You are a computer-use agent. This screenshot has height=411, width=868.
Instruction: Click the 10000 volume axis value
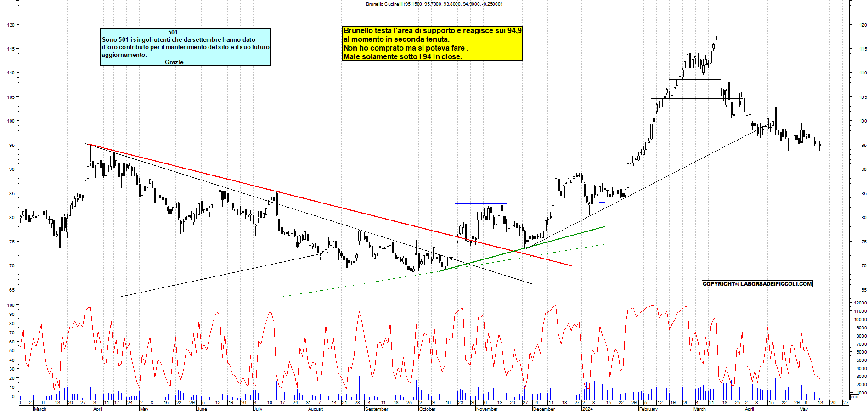(860, 319)
